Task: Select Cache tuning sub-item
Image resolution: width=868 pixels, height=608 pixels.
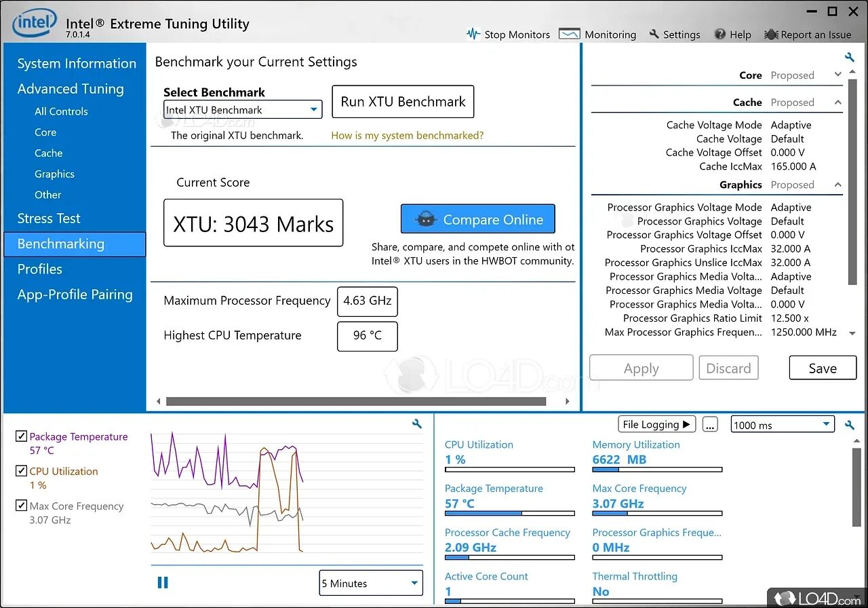Action: tap(48, 153)
